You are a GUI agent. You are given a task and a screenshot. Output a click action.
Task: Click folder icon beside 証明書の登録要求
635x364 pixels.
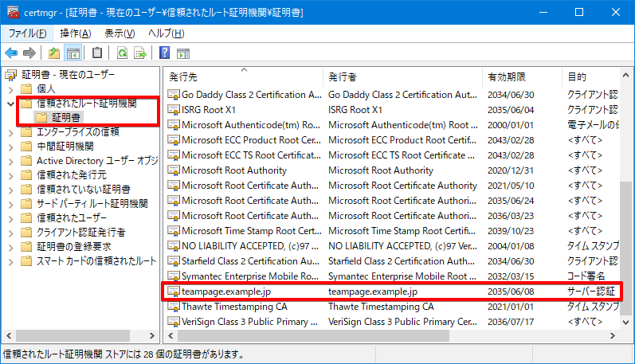point(27,247)
